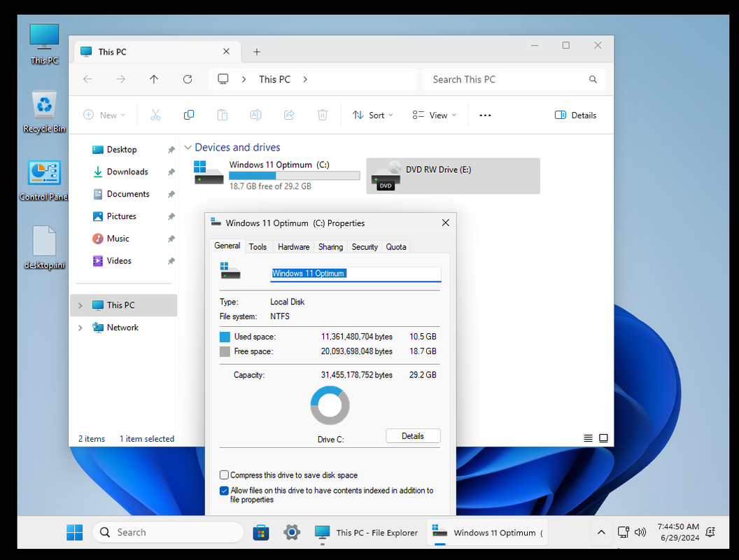
Task: Open the New dropdown menu
Action: click(x=104, y=115)
